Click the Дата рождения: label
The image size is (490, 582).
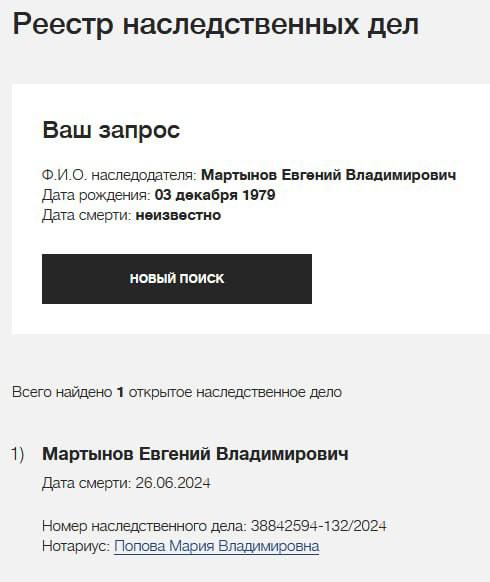(96, 195)
